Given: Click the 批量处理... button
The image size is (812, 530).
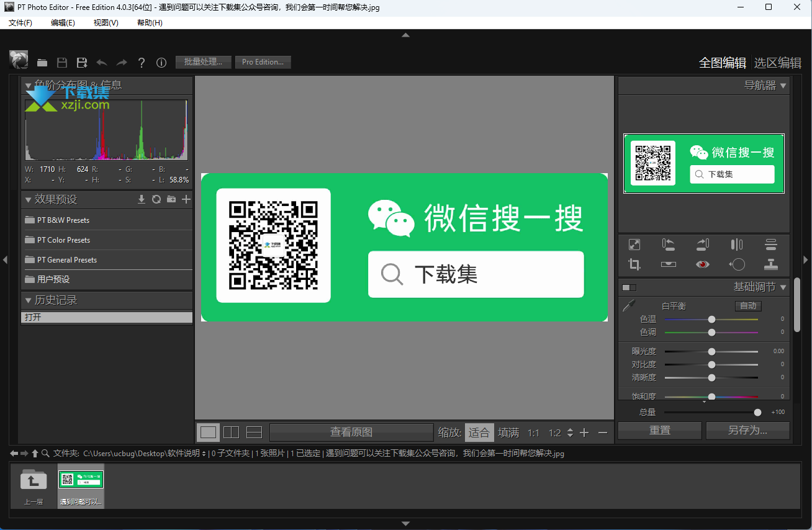Looking at the screenshot, I should [204, 62].
